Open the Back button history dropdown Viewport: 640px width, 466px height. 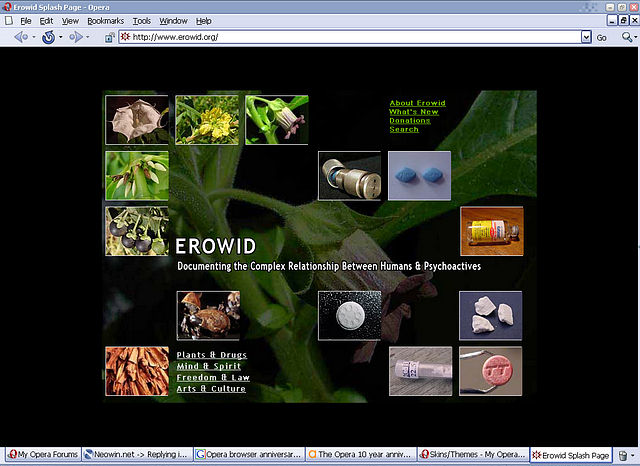34,37
